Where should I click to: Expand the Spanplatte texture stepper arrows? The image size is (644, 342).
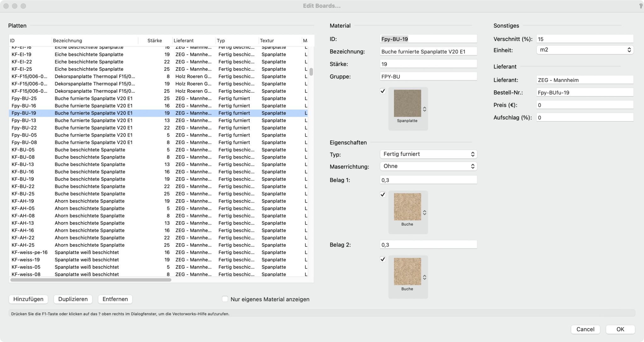coord(425,109)
